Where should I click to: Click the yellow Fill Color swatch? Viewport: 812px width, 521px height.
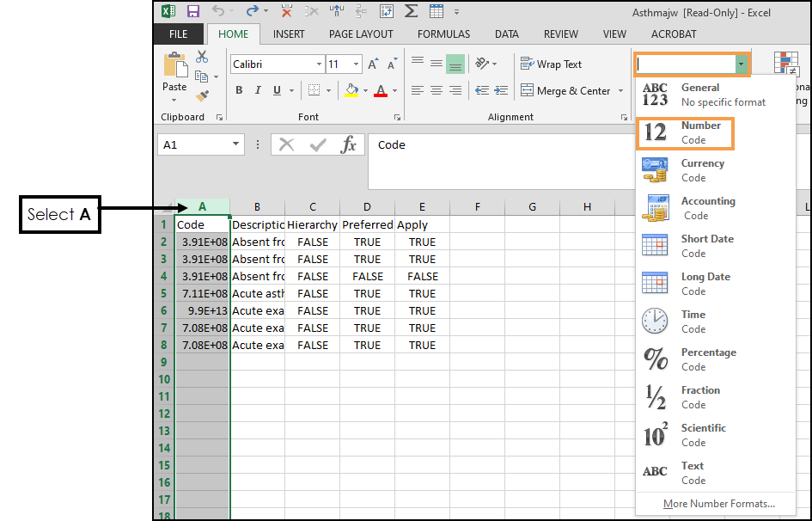[x=351, y=90]
